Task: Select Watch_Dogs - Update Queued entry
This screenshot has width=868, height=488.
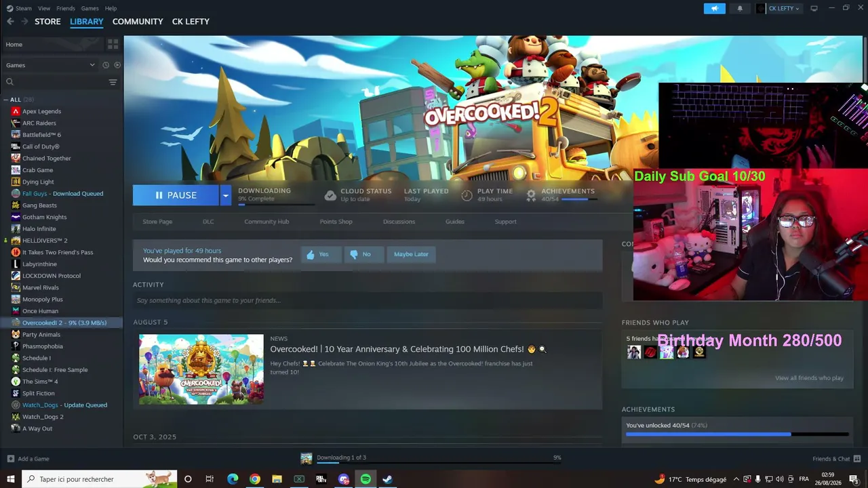Action: 64,405
